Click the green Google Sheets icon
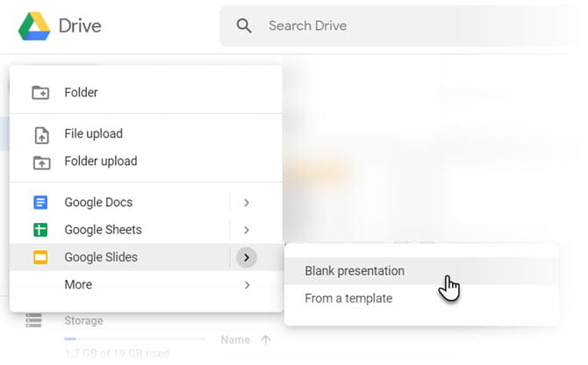The image size is (588, 365). (40, 230)
